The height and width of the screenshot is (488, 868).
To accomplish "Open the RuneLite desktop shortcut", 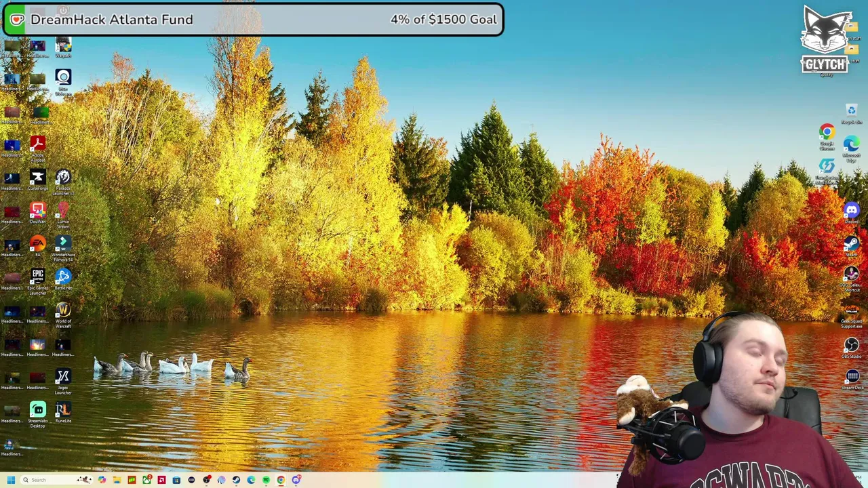I will coord(63,412).
